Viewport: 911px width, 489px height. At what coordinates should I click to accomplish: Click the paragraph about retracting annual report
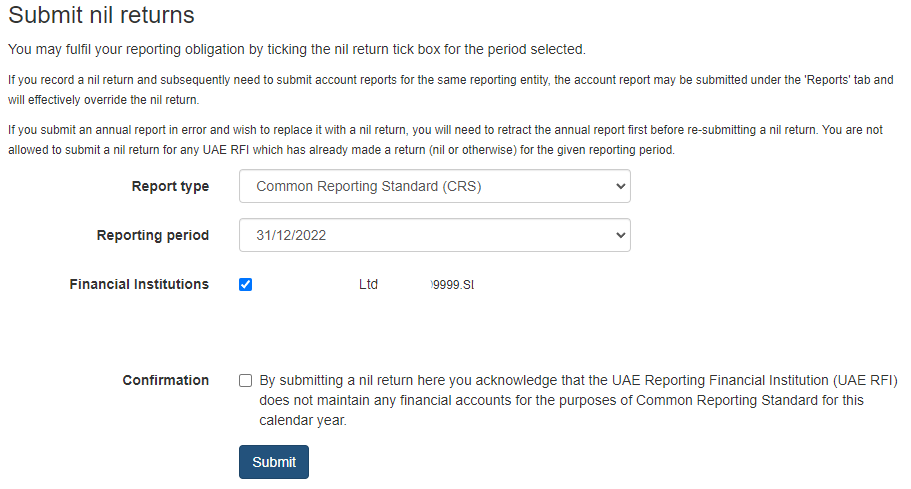click(446, 139)
